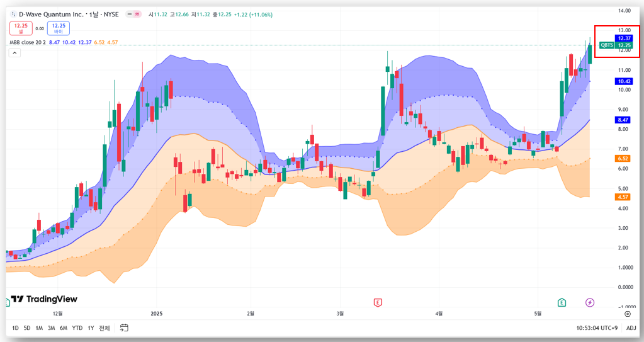644x342 pixels.
Task: Click the D-Wave symbol logo icon
Action: point(13,14)
